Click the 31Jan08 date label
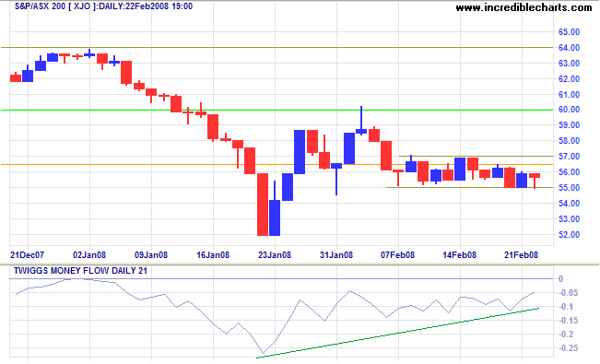 pyautogui.click(x=336, y=255)
